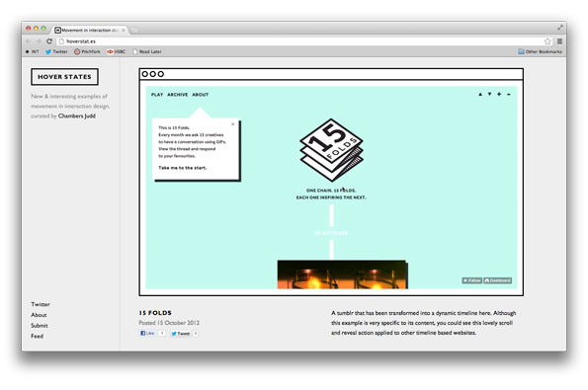This screenshot has width=588, height=390.
Task: Open the Chambers Judd link
Action: [x=77, y=117]
